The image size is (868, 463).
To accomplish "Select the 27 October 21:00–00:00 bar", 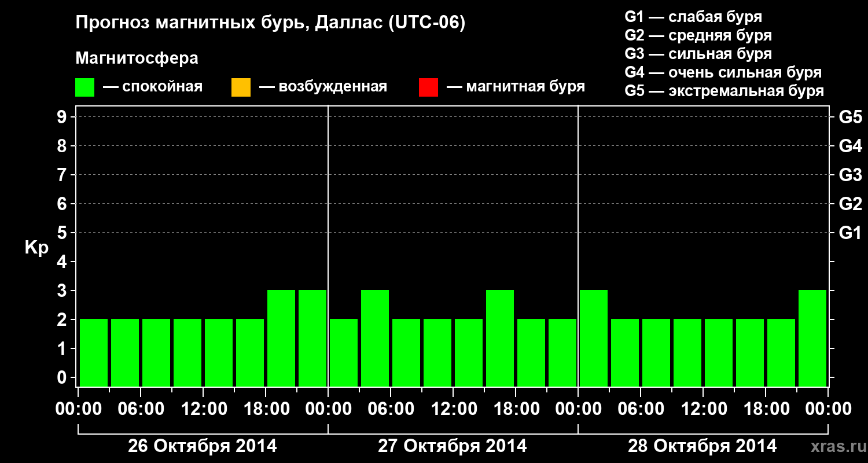I will (x=562, y=352).
